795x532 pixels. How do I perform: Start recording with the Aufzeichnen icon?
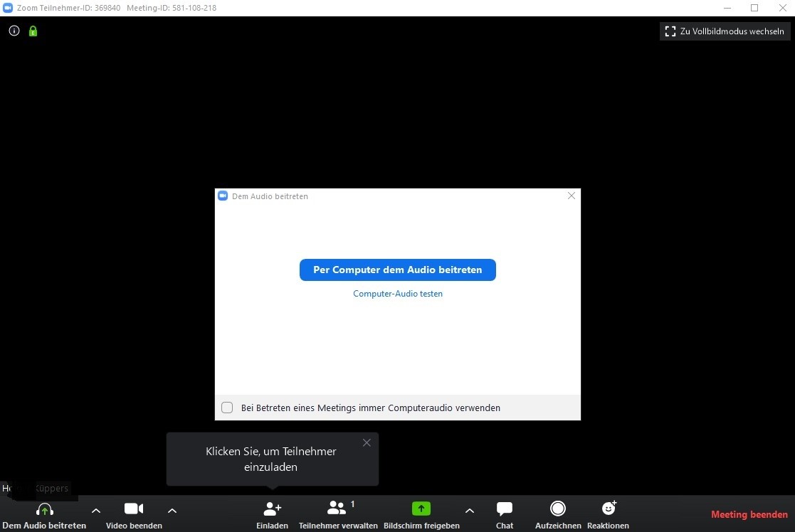point(558,509)
